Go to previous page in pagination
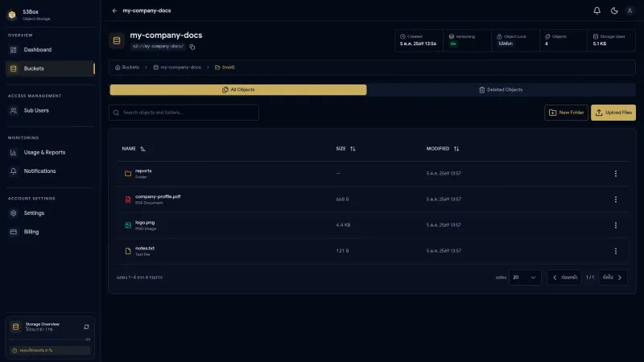Viewport: 644px width, 362px height. tap(564, 278)
